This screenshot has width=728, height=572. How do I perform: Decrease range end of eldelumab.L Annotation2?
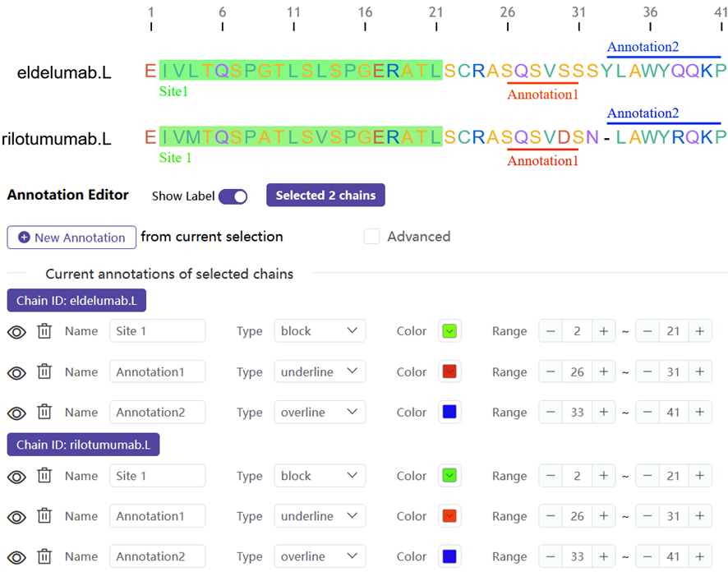tap(647, 413)
